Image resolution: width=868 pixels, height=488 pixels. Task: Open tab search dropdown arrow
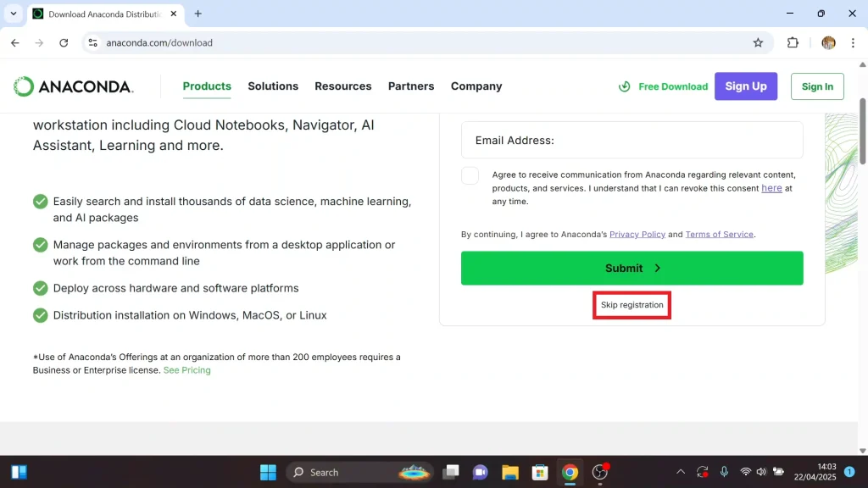tap(14, 14)
